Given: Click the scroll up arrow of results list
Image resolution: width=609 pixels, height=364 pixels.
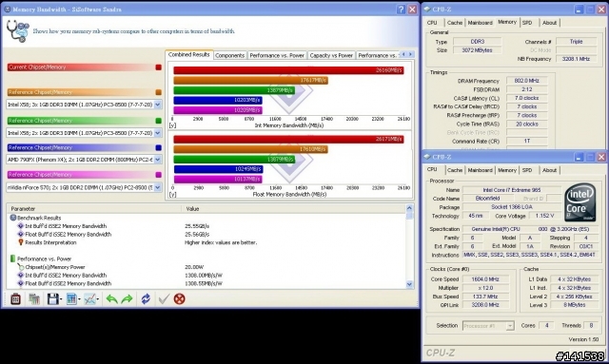Looking at the screenshot, I should point(409,208).
